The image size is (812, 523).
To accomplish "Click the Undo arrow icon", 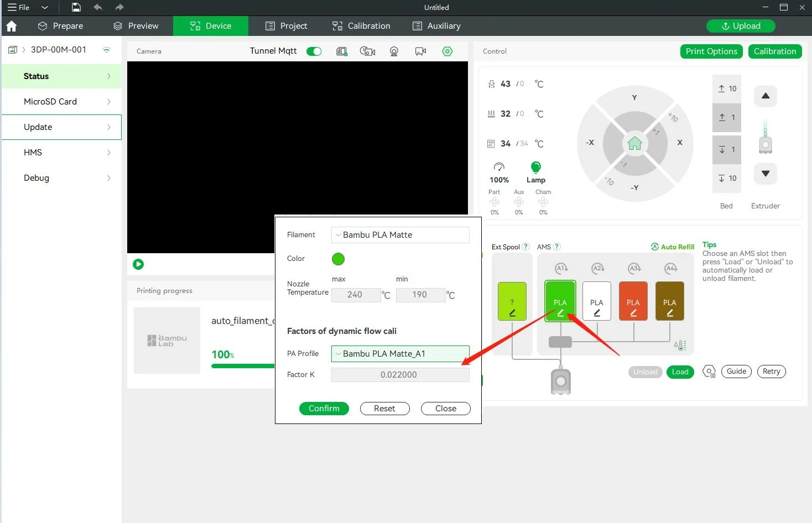I will point(98,7).
